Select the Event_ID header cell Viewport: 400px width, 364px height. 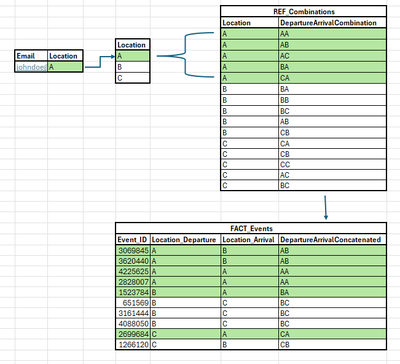click(x=133, y=240)
